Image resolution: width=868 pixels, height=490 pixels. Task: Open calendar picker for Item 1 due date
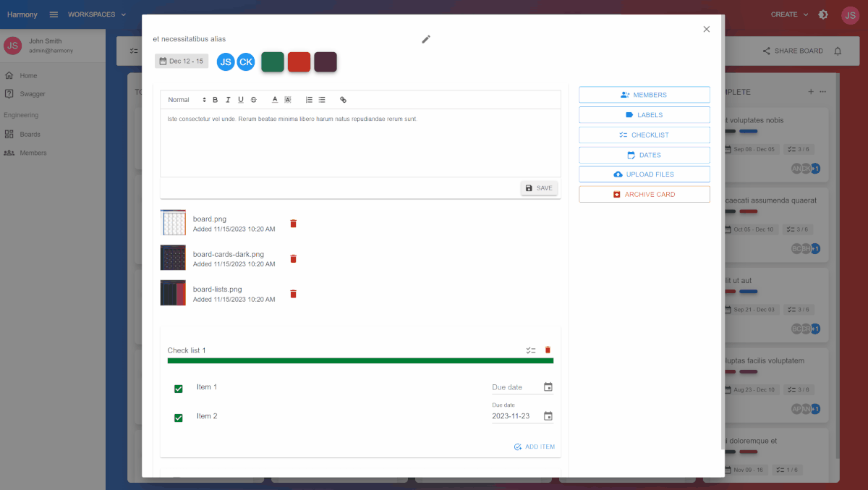(548, 387)
